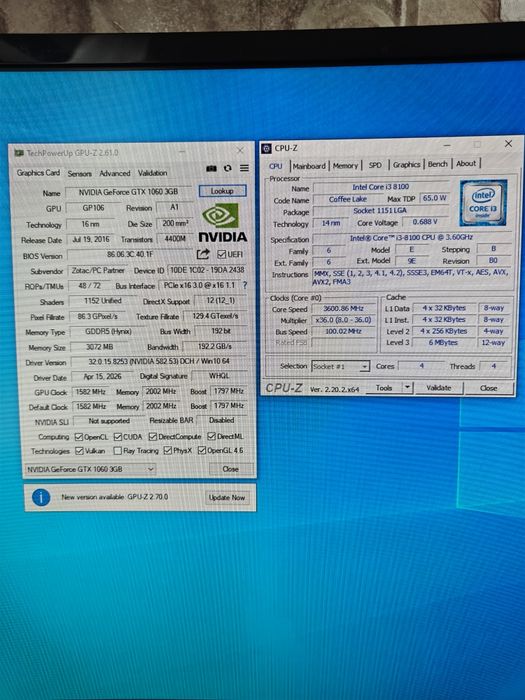This screenshot has width=525, height=700.
Task: Click the blue info icon in update bar
Action: (x=41, y=497)
